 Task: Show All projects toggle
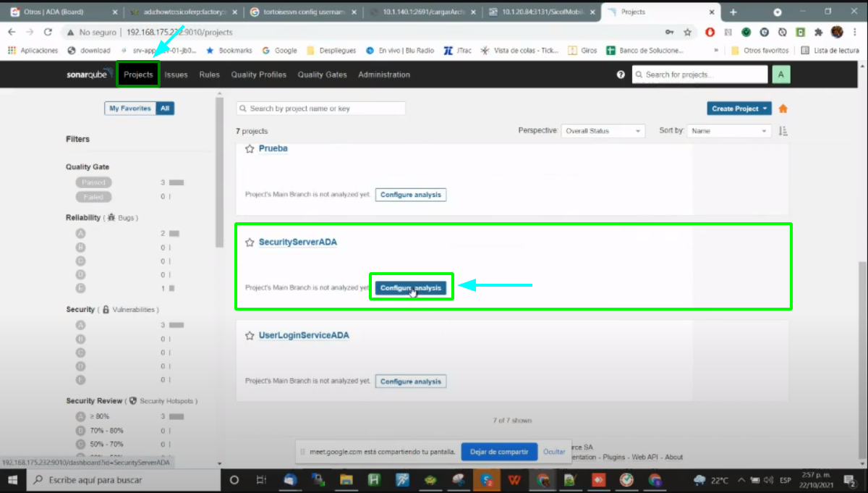(165, 109)
